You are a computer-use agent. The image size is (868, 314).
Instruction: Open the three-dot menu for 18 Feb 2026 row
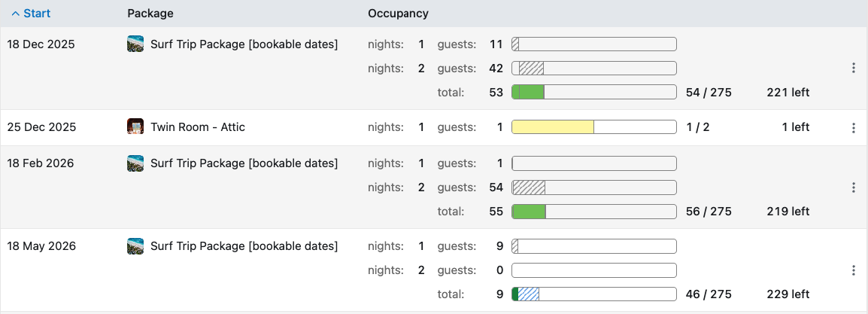coord(853,187)
